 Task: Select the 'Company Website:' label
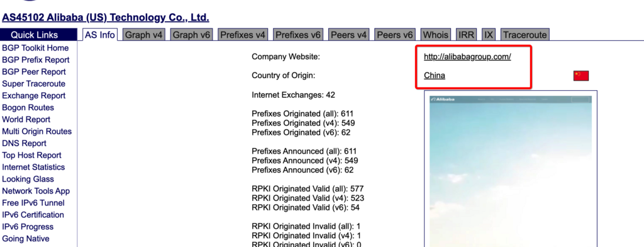(x=286, y=57)
